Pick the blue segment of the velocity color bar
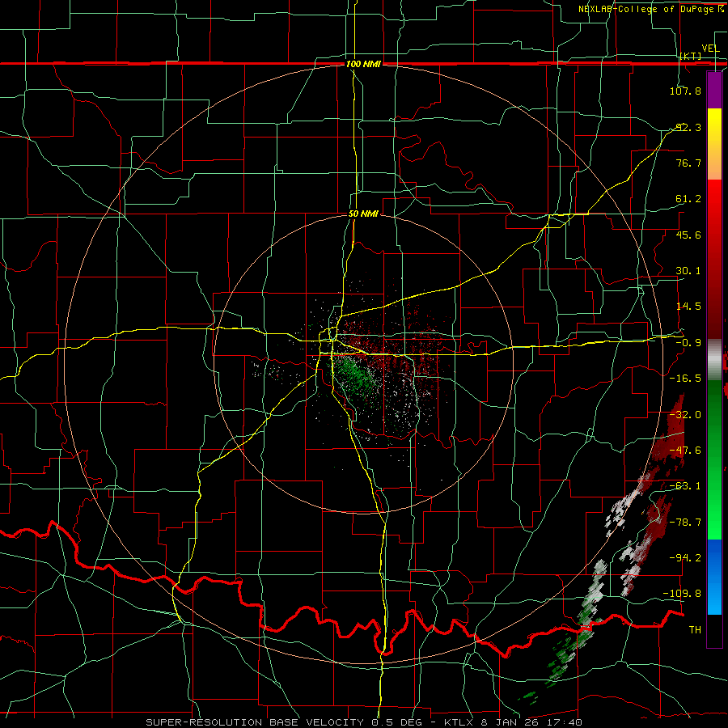 (x=714, y=577)
